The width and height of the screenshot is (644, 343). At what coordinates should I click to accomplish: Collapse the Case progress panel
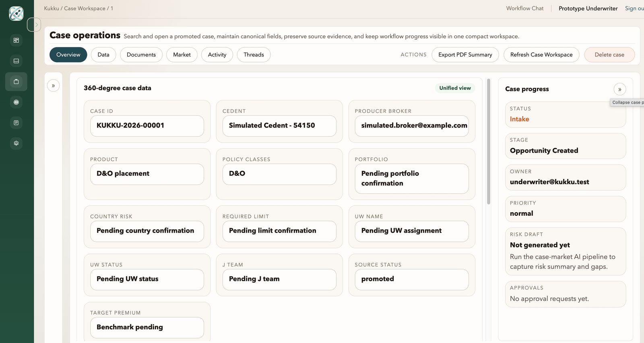(x=619, y=89)
